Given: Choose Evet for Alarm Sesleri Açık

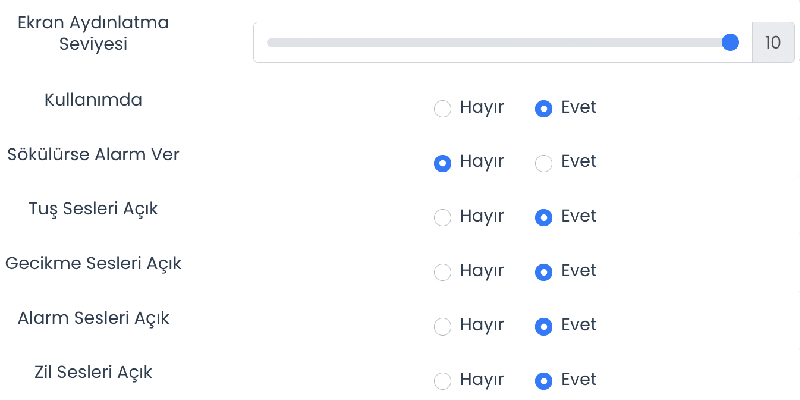Looking at the screenshot, I should coord(543,327).
